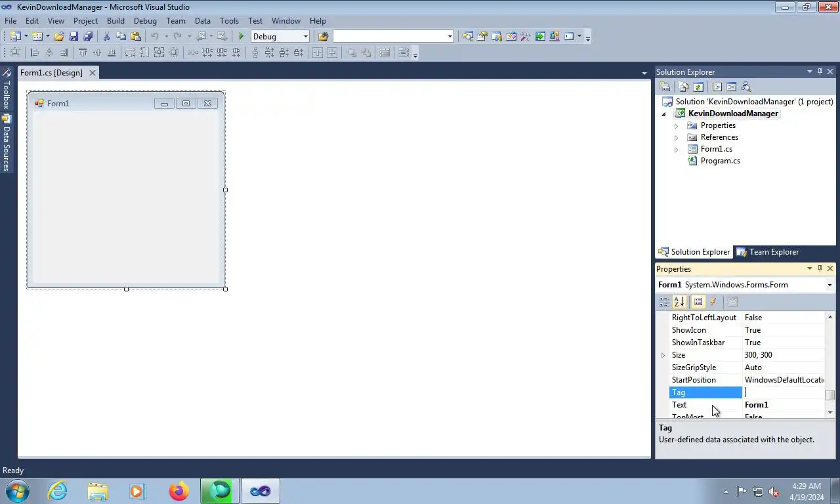The image size is (840, 504).
Task: Click the Text property value Form1
Action: coord(756,405)
